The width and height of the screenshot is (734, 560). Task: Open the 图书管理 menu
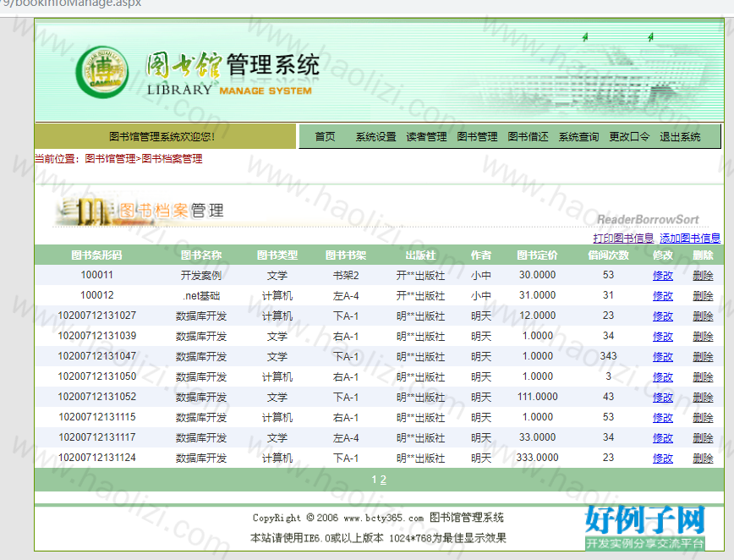coord(477,137)
